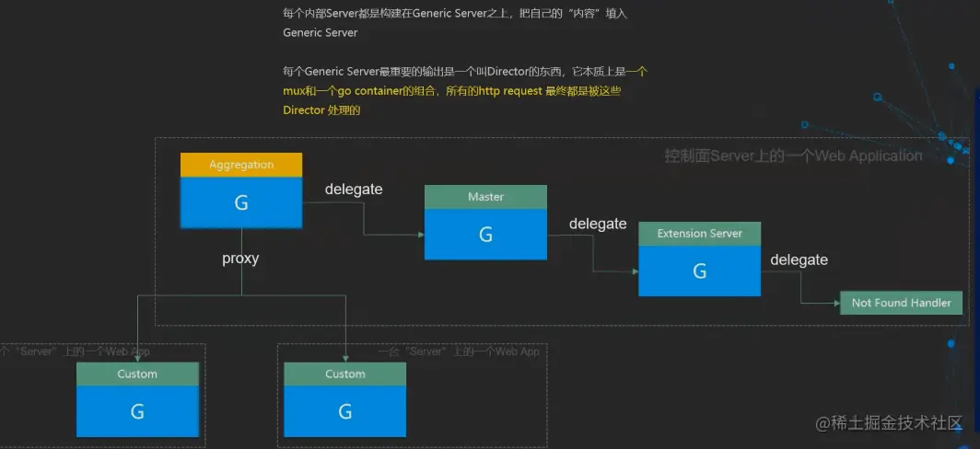Click the yellow line "mux和一个go container的组合"

[452, 91]
